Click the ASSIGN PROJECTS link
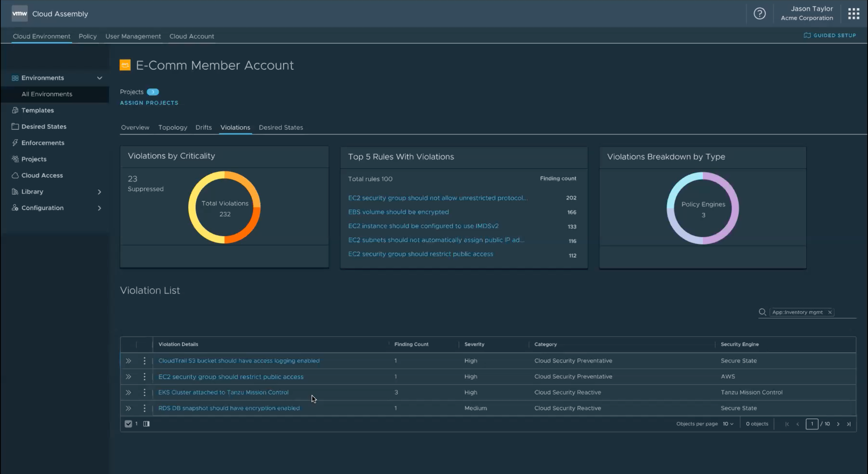The image size is (868, 474). (x=149, y=103)
